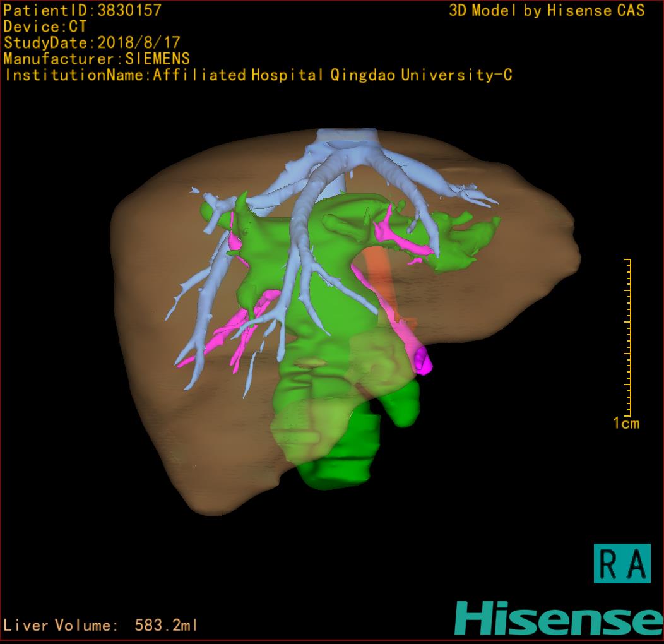
Task: Click the Manufacturer:SIEMENS label
Action: pyautogui.click(x=97, y=59)
